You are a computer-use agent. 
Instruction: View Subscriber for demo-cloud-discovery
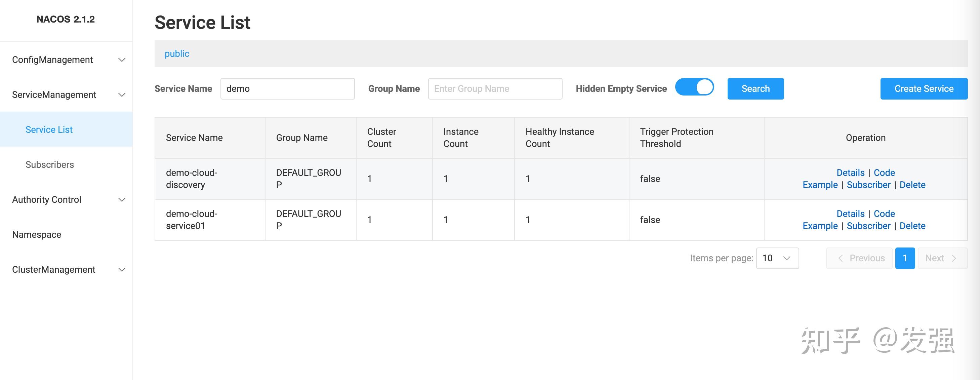click(868, 185)
